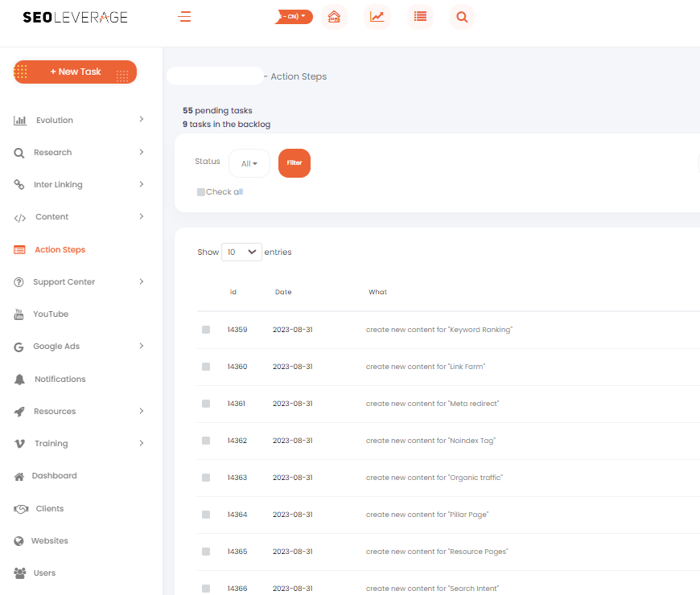The width and height of the screenshot is (700, 595).
Task: Click the Websites globe icon
Action: click(19, 541)
